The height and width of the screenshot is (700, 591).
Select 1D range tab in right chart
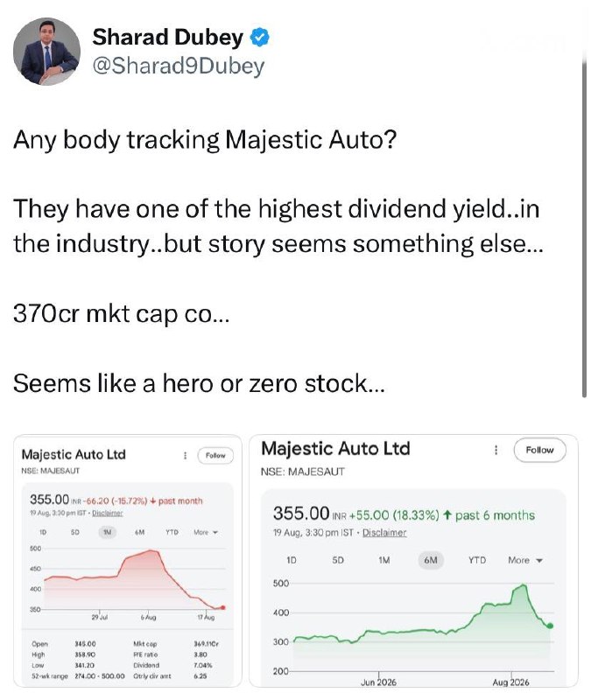[292, 560]
